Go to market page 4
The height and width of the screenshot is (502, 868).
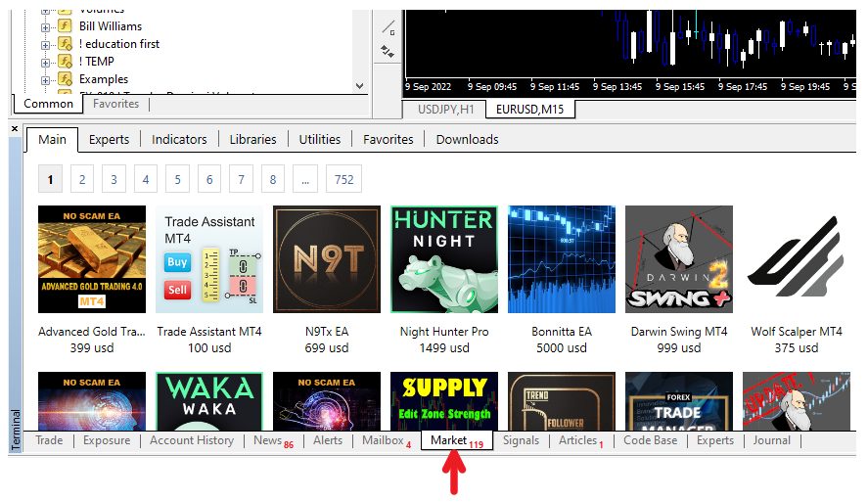coord(146,179)
